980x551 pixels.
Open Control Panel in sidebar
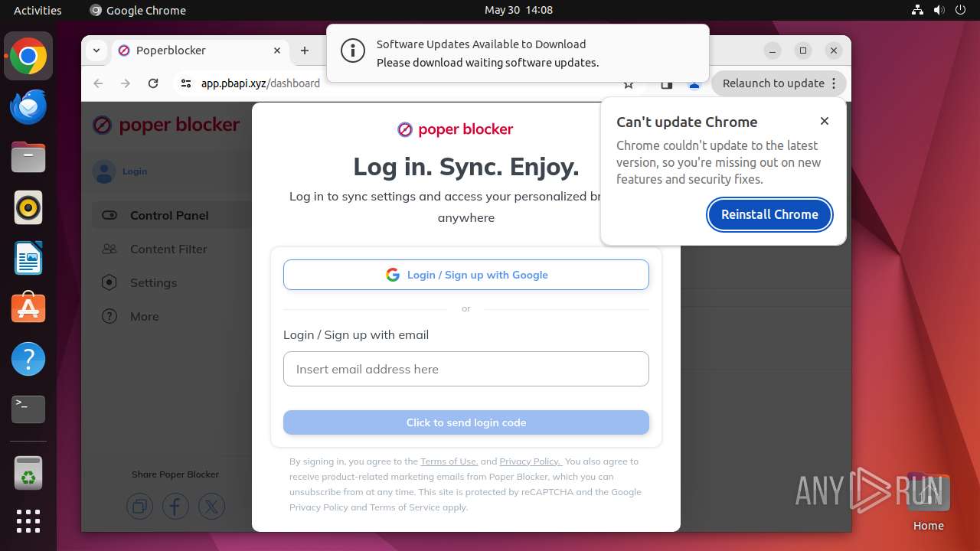point(170,215)
